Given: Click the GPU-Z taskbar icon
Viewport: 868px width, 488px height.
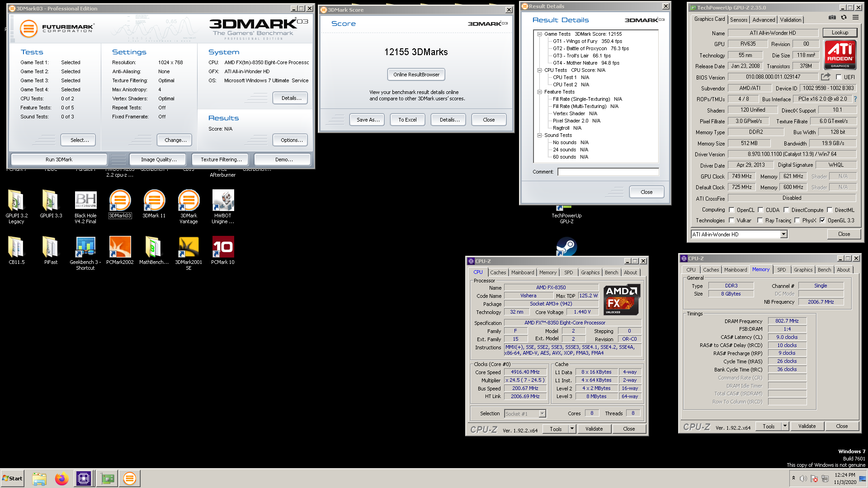Looking at the screenshot, I should [x=107, y=479].
